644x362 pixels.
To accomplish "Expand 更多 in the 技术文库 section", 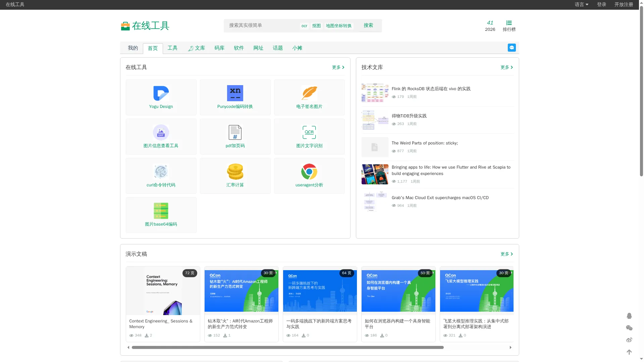I will tap(506, 67).
